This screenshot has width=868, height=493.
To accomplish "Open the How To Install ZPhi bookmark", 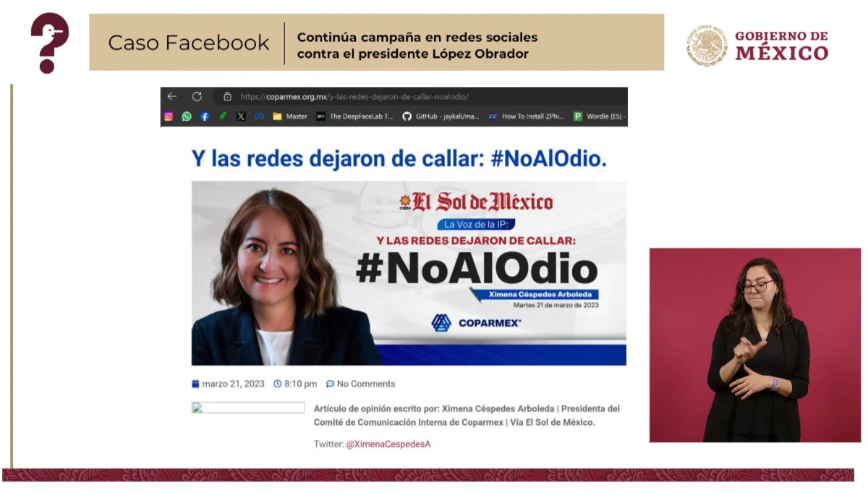I will click(527, 116).
